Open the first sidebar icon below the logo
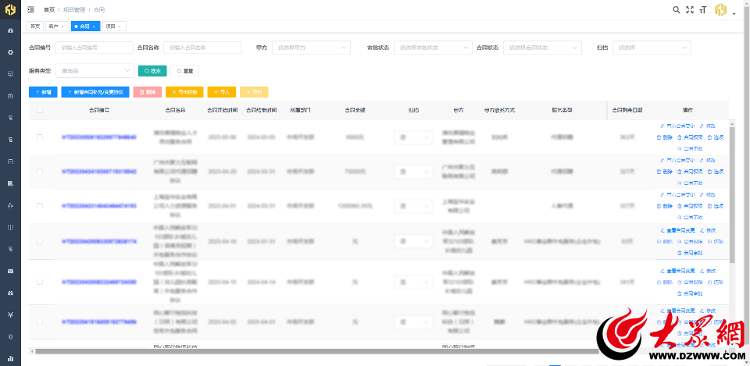The height and width of the screenshot is (366, 750). tap(10, 31)
